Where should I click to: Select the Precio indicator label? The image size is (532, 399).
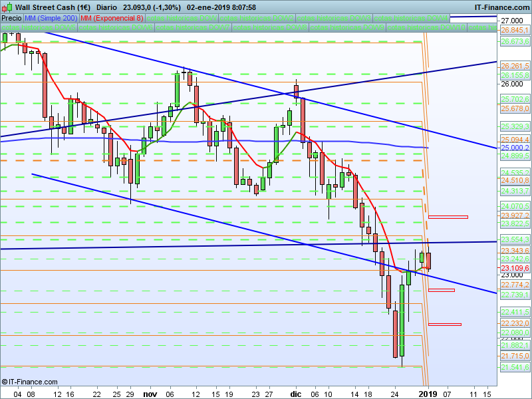point(12,18)
